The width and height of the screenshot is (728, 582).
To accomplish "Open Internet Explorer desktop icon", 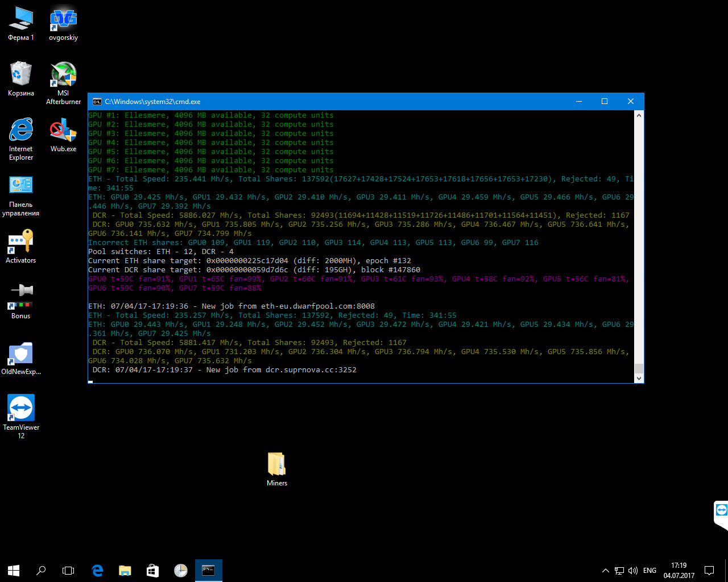I will tap(21, 130).
